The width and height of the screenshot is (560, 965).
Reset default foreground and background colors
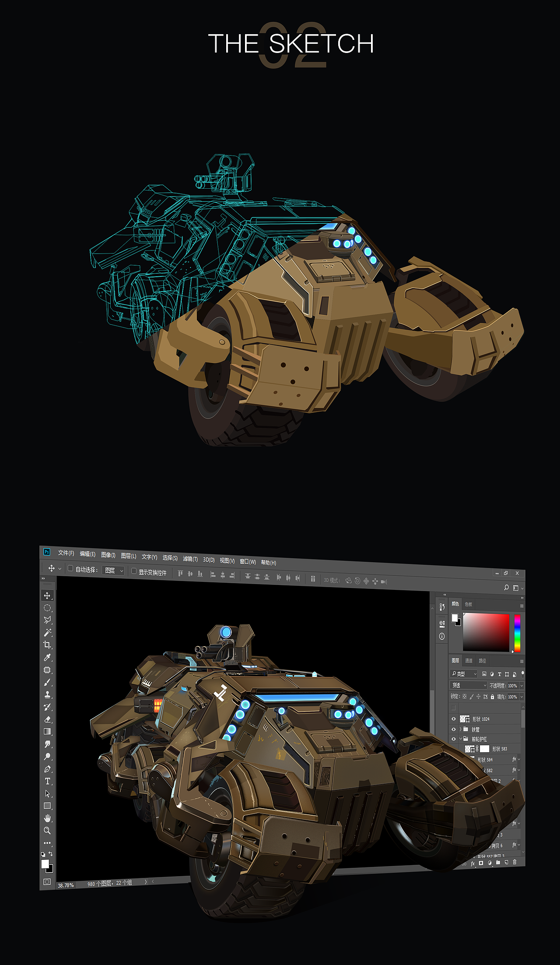click(43, 854)
